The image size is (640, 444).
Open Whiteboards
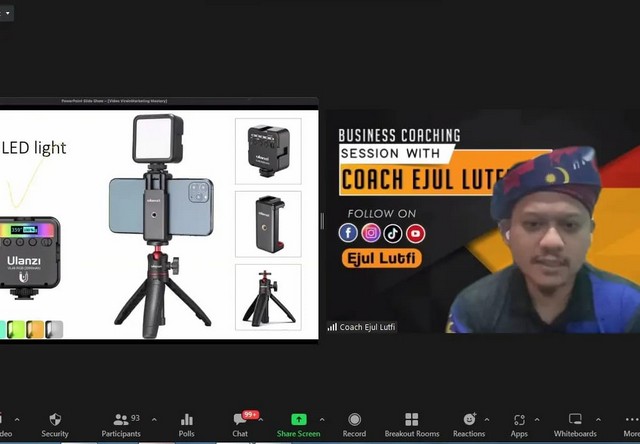[x=575, y=424]
